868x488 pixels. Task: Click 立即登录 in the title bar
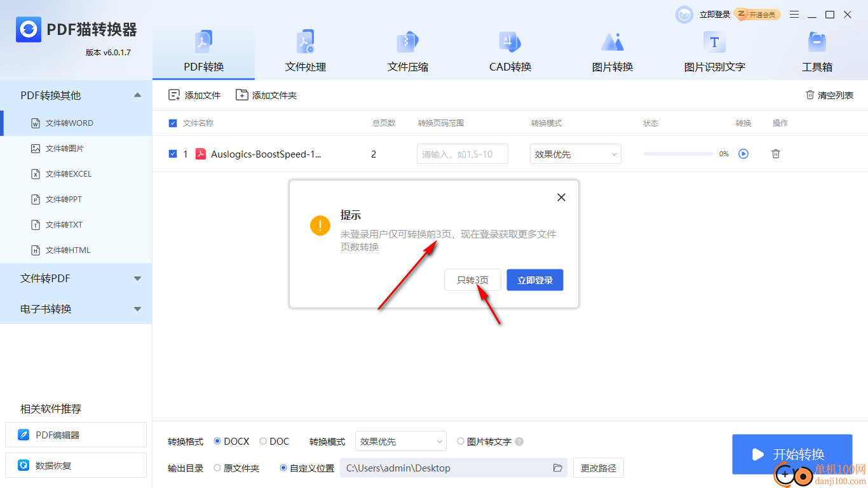pyautogui.click(x=715, y=15)
